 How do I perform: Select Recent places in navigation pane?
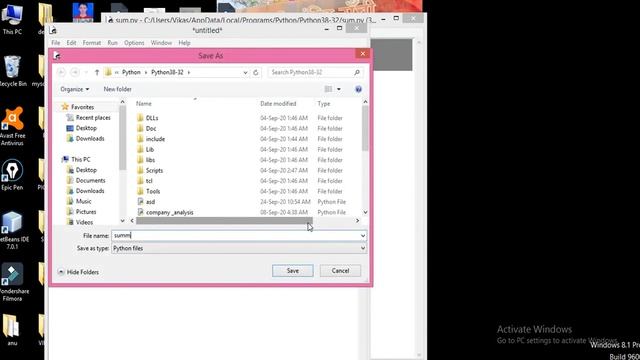[x=93, y=118]
